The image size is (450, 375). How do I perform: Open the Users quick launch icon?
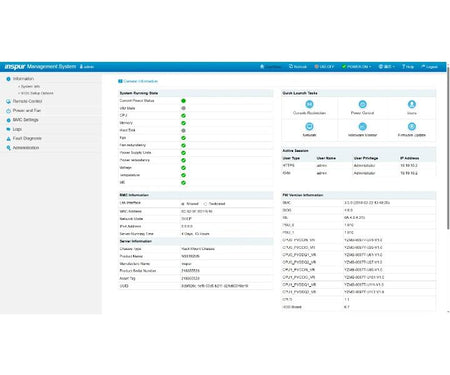tap(412, 104)
